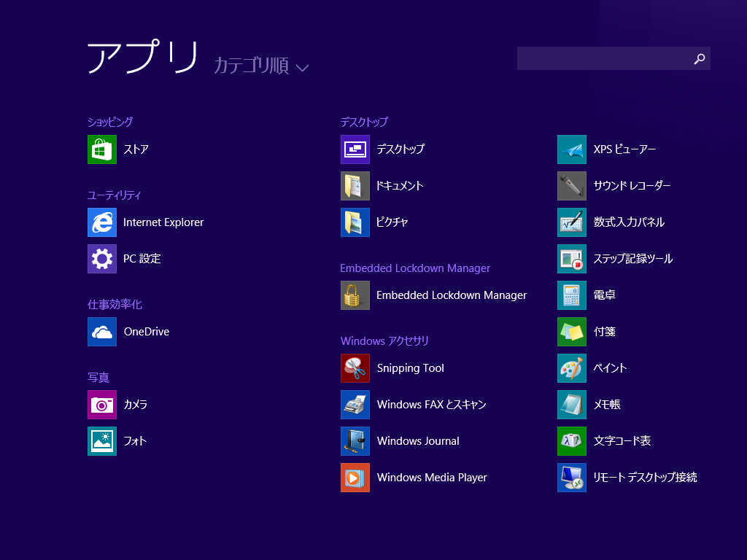Click the ユーティリティ category heading
The width and height of the screenshot is (747, 560).
coord(115,195)
